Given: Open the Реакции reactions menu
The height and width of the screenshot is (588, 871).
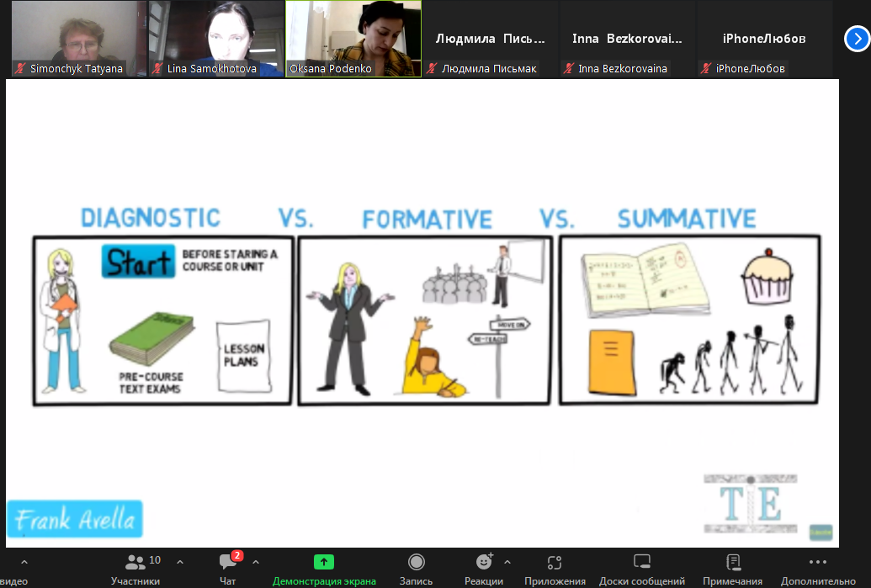Looking at the screenshot, I should [x=484, y=568].
